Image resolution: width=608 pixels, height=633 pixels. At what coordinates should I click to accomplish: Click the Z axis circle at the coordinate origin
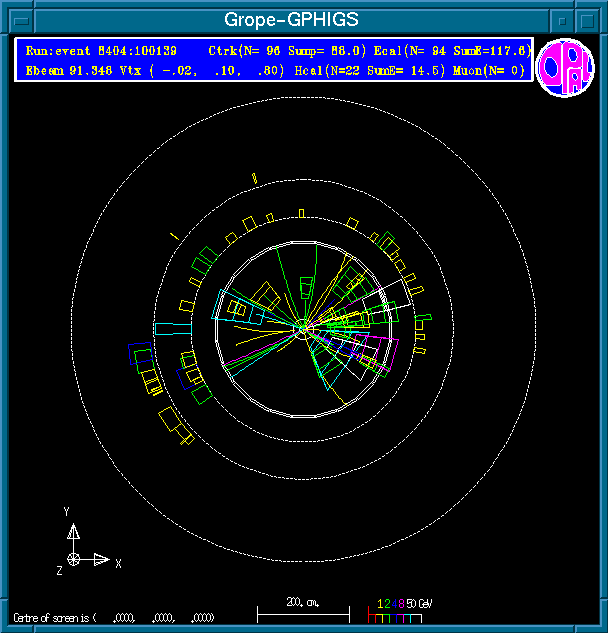pos(73,559)
